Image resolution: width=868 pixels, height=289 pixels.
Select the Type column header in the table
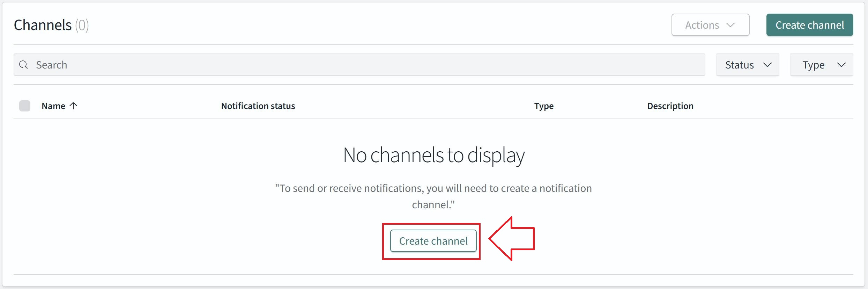coord(543,106)
